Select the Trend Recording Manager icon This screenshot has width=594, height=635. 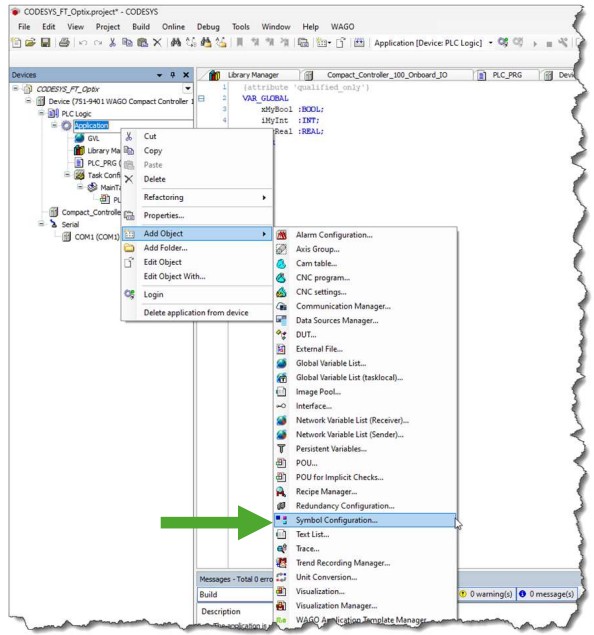(281, 563)
